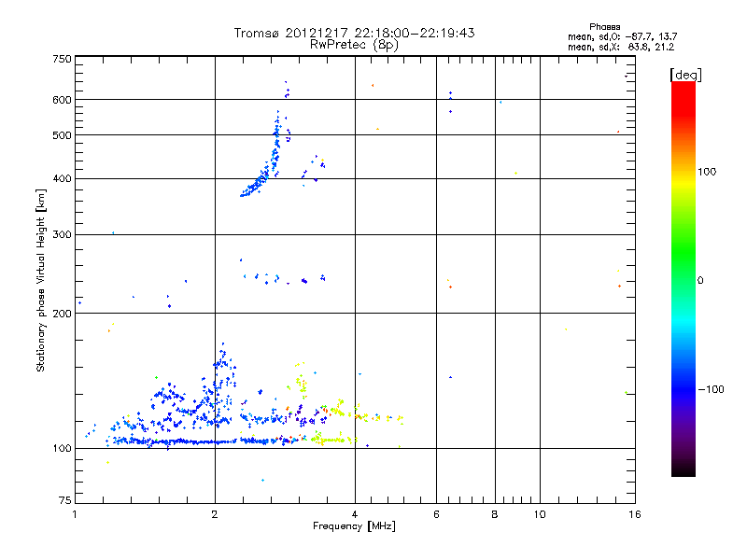Click the 'Frequency [MHz]' axis title
747x560 pixels.
click(x=354, y=526)
